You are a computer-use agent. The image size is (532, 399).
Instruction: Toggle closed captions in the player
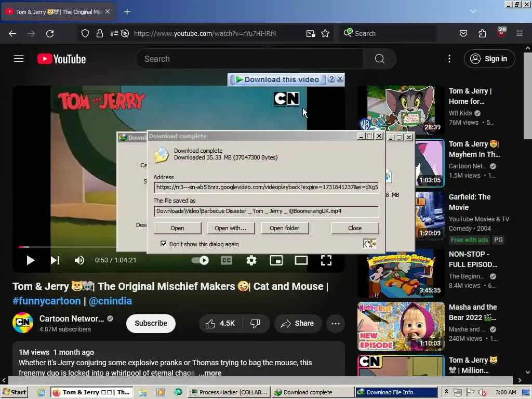coord(227,260)
